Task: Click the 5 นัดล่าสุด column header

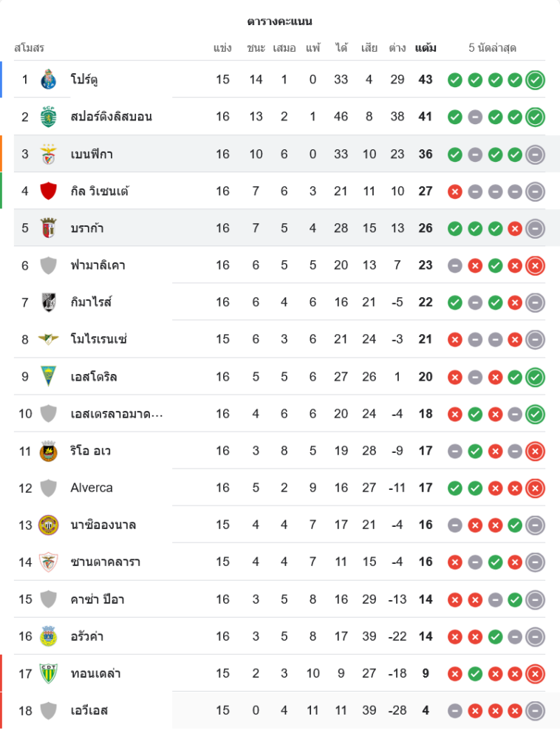Action: pyautogui.click(x=492, y=48)
